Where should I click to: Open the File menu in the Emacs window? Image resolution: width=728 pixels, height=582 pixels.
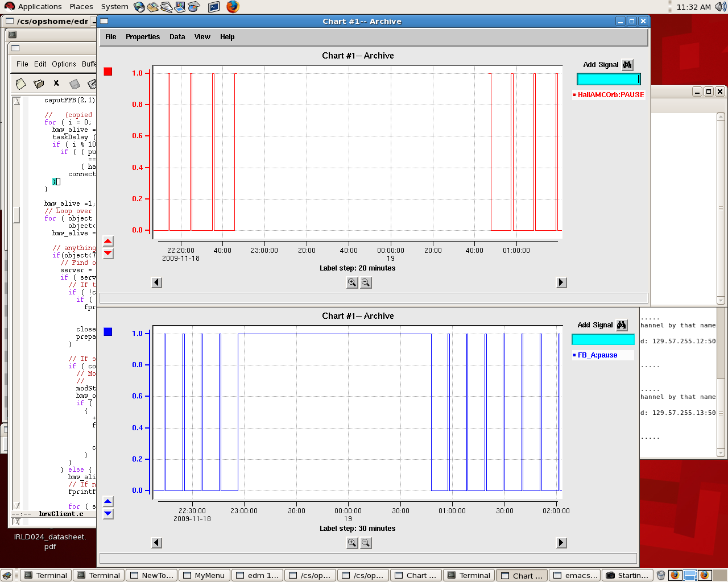pos(22,64)
